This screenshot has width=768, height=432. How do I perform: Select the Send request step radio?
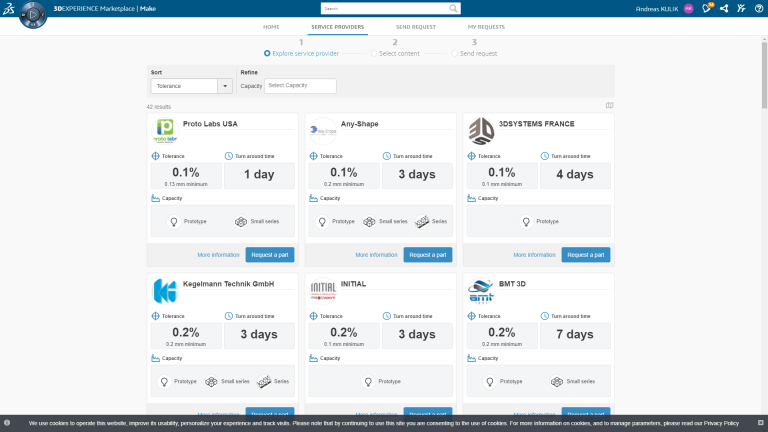point(455,53)
